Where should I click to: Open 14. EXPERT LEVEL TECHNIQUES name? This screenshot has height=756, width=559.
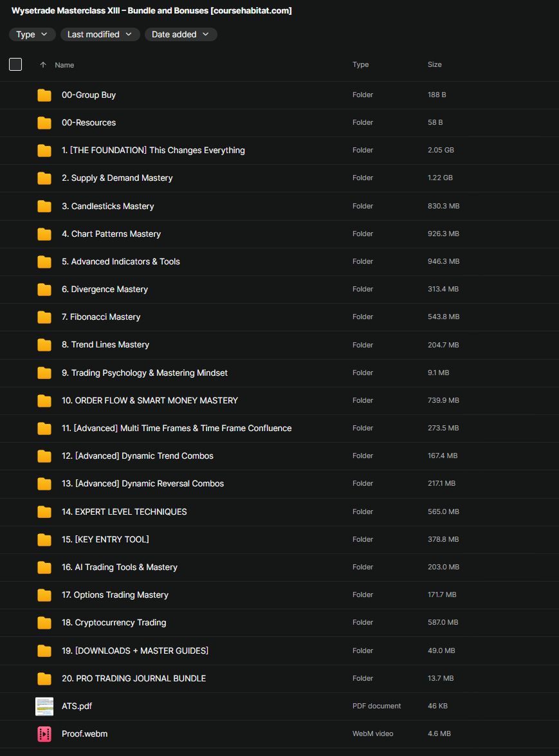124,512
